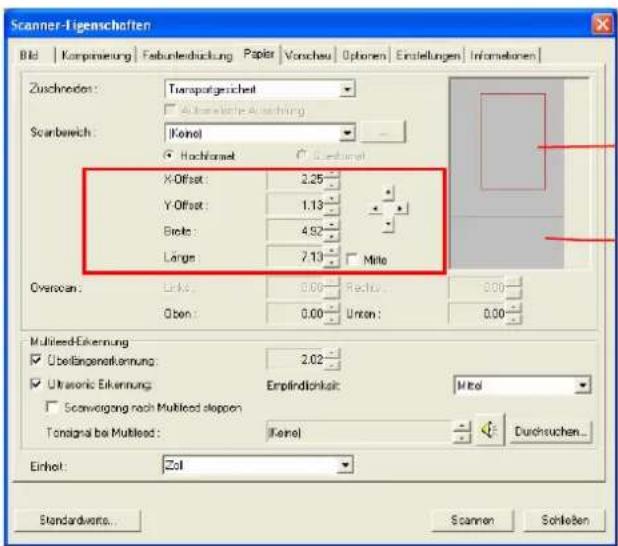Screen dimensions: 618x546
Task: Step up the Tonsignal bei Multifeed spinner
Action: (x=462, y=426)
